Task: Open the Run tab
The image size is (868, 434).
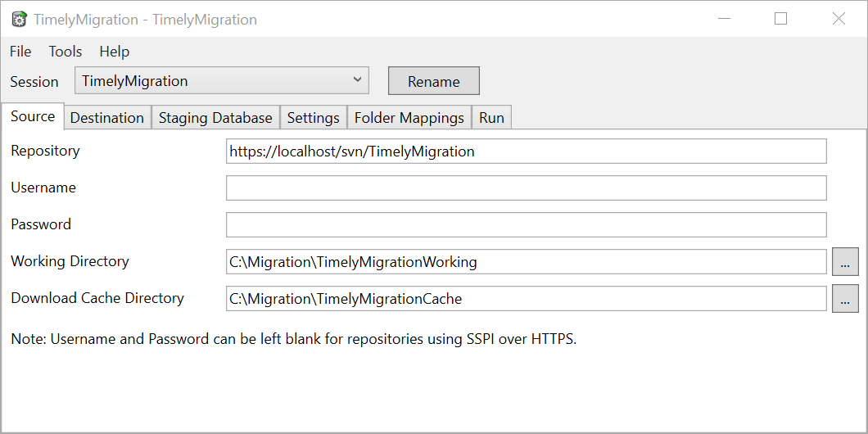Action: (491, 118)
